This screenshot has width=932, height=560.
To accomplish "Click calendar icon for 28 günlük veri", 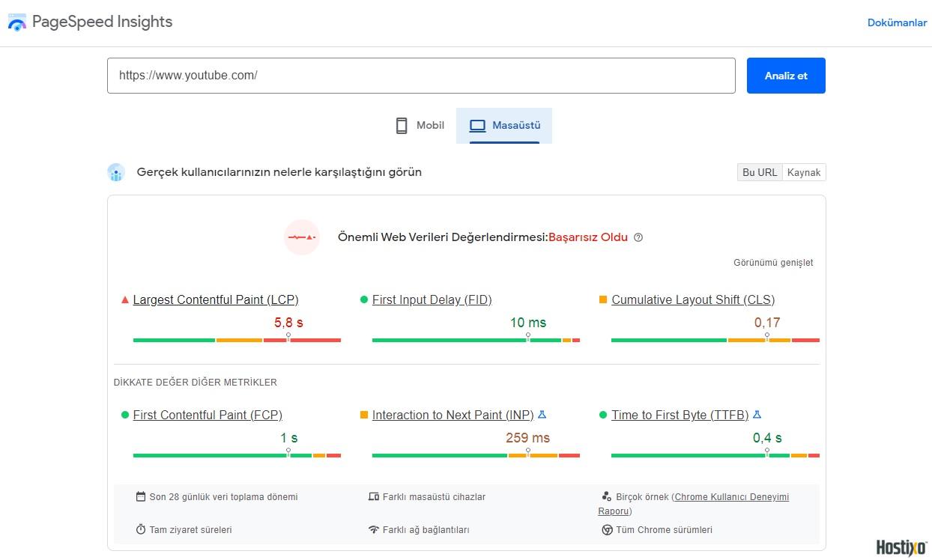I will point(141,496).
